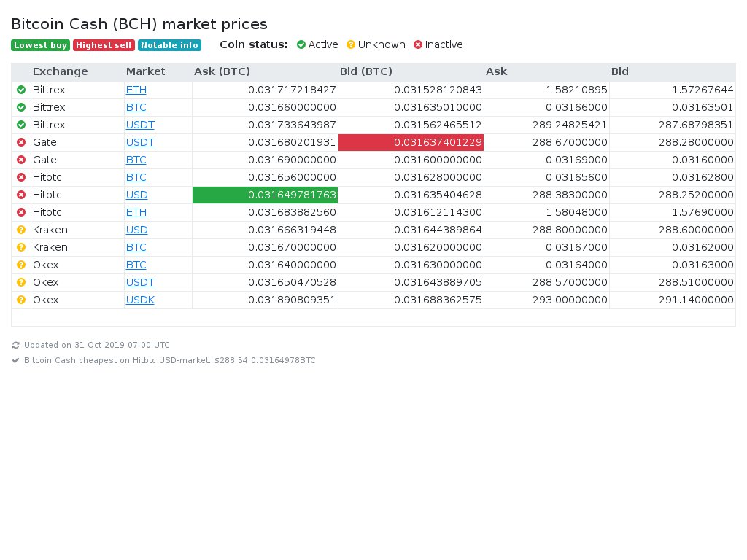The height and width of the screenshot is (560, 747).
Task: Click ask price 1.58210895
Action: [x=576, y=90]
